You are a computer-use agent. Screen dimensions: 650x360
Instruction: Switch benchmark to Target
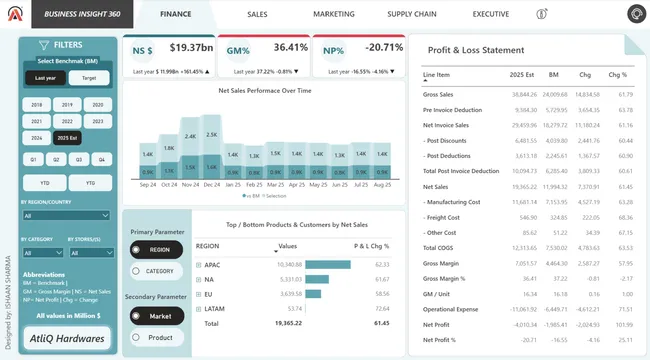pyautogui.click(x=89, y=78)
